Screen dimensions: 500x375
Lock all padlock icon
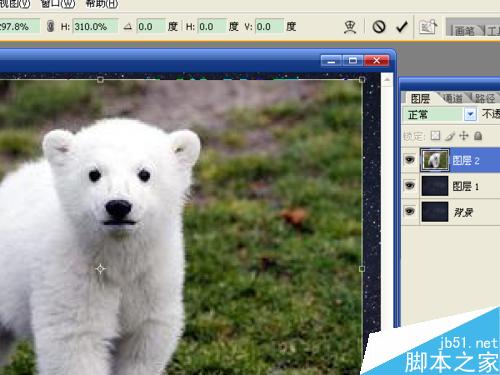click(478, 136)
